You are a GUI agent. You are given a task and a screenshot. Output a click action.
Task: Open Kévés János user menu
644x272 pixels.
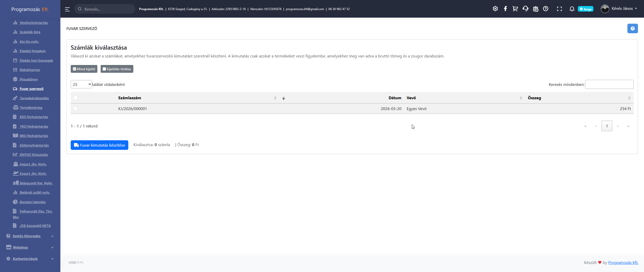click(x=620, y=9)
